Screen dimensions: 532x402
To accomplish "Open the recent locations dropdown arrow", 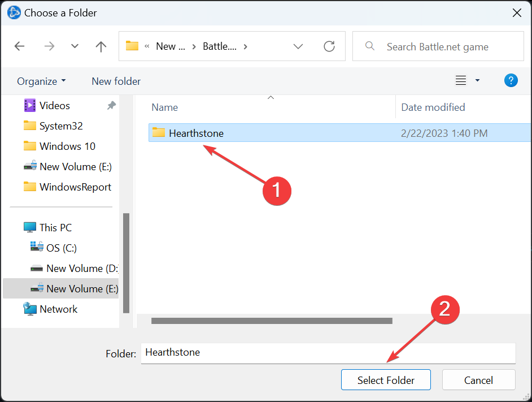I will tap(75, 46).
